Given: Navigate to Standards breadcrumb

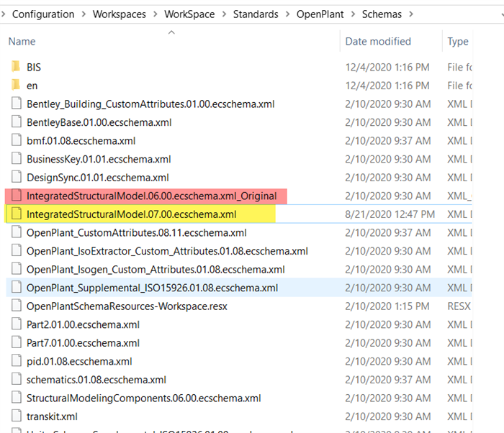Looking at the screenshot, I should (256, 14).
